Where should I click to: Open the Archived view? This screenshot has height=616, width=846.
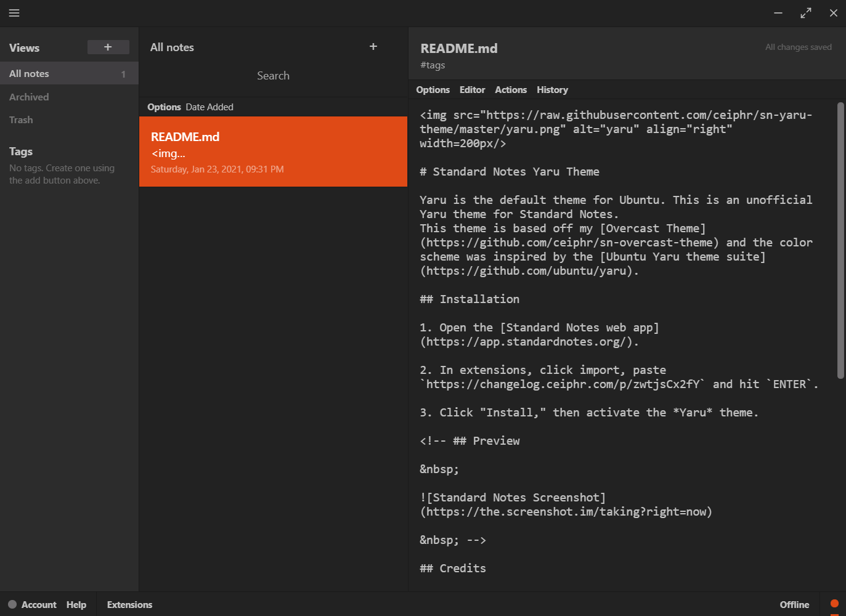pyautogui.click(x=29, y=97)
